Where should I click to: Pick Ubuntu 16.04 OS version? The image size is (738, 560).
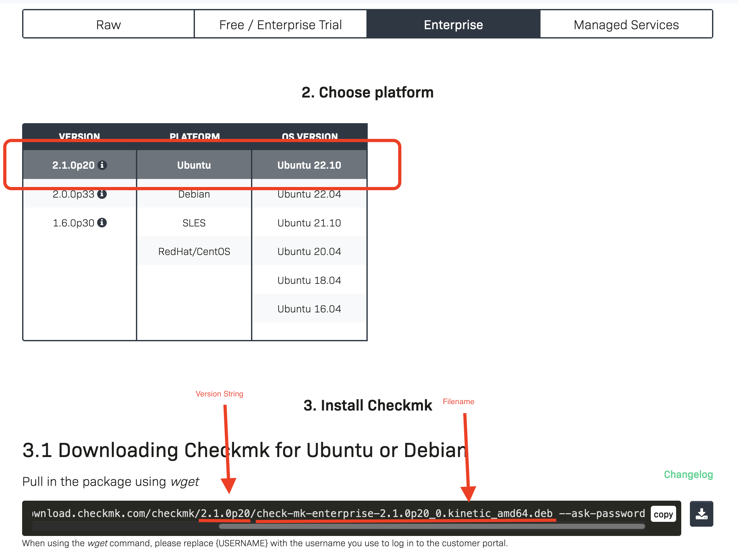309,309
